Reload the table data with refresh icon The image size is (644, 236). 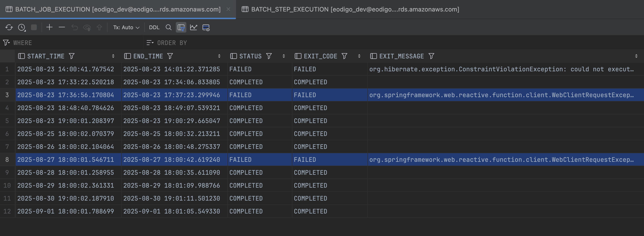[9, 27]
